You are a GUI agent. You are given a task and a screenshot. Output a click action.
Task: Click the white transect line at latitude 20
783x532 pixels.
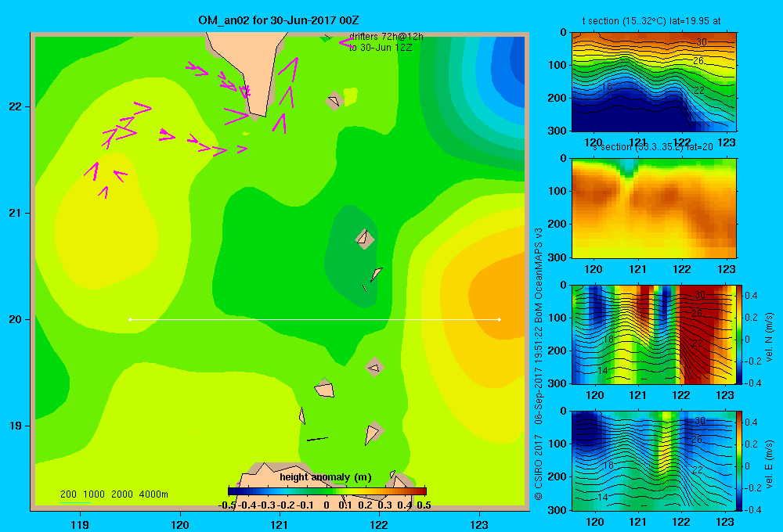[x=315, y=319]
